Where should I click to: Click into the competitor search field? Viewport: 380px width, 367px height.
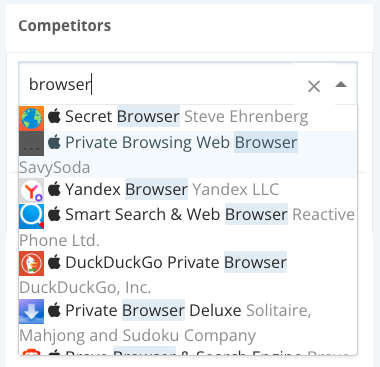point(160,84)
